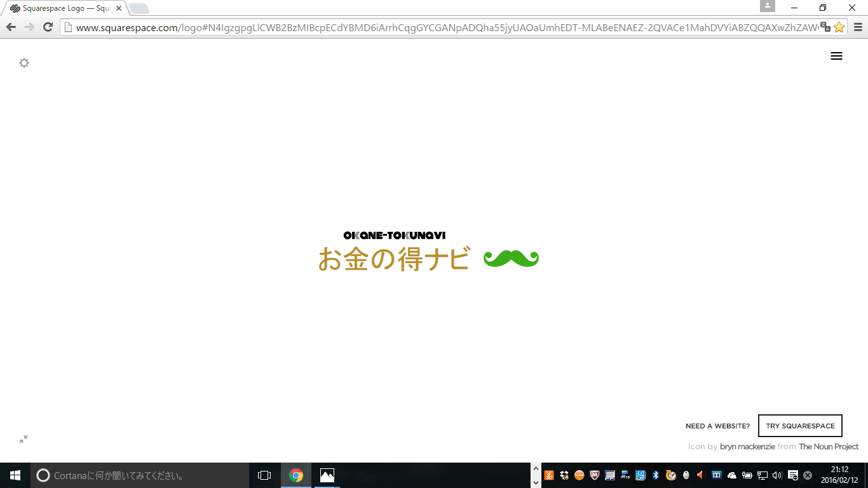This screenshot has width=868, height=488.
Task: Go back using browser back arrow
Action: [x=11, y=27]
